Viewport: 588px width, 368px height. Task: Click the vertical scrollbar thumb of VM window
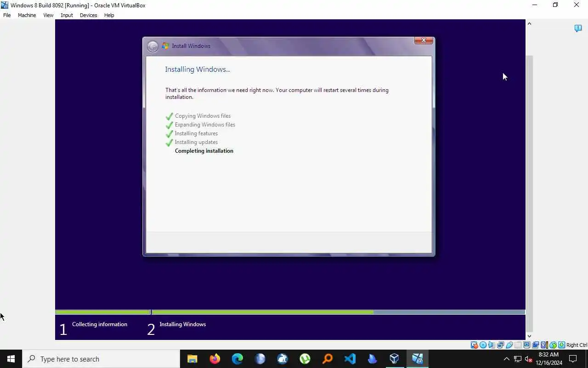click(x=529, y=193)
